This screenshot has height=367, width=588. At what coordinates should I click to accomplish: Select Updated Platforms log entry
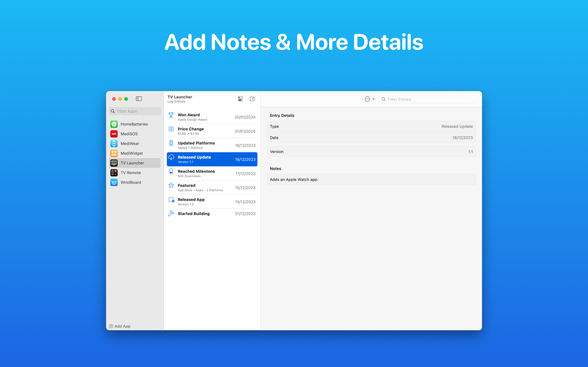click(x=211, y=145)
